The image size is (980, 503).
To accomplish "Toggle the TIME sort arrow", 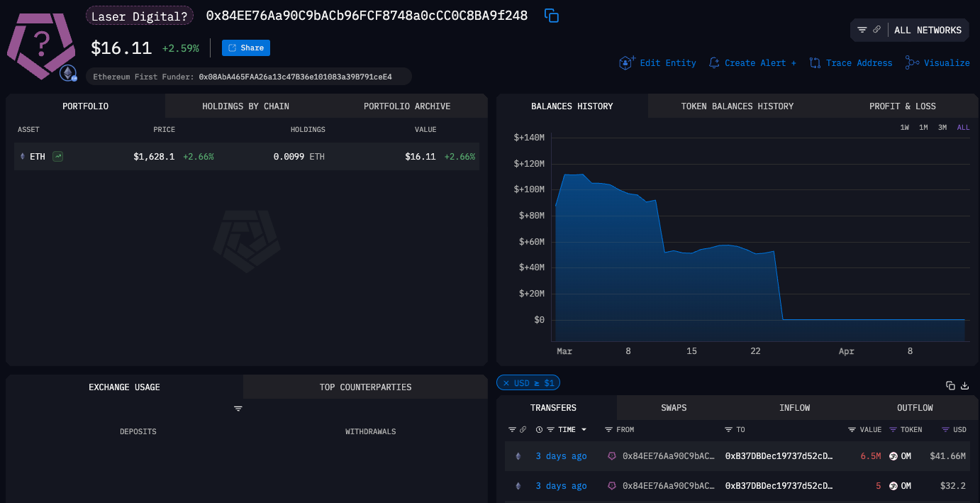I will [584, 429].
